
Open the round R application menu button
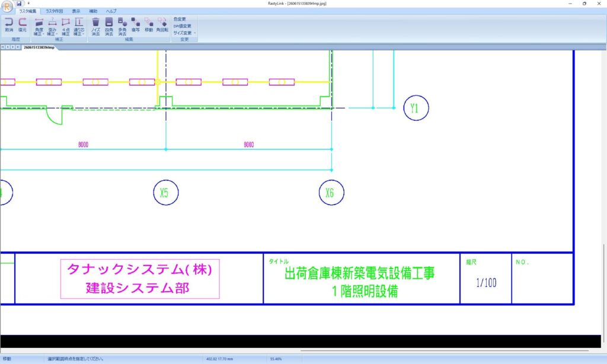tap(7, 7)
